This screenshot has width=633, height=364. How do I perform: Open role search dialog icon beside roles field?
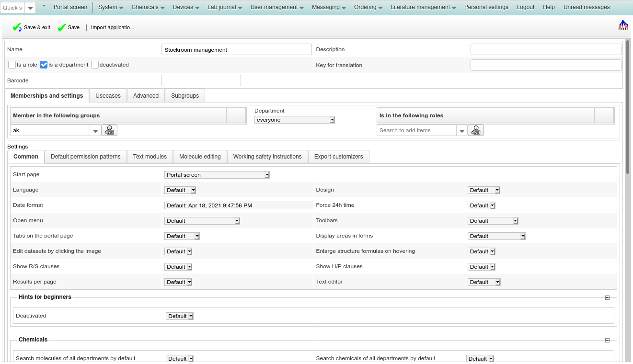[476, 130]
